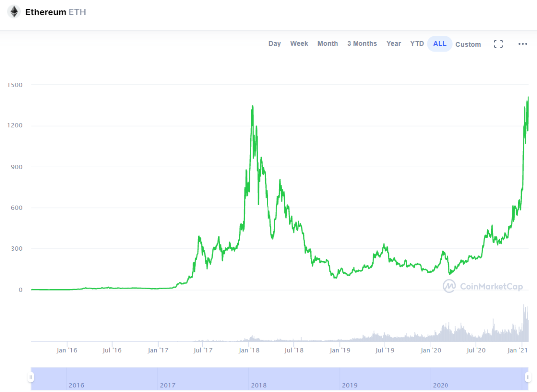Click 2020 in the range navigator
Image resolution: width=537 pixels, height=392 pixels.
point(441,385)
